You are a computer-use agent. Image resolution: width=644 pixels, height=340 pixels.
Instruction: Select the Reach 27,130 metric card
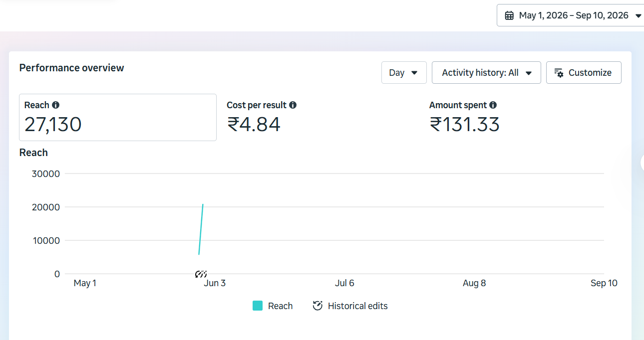(118, 117)
